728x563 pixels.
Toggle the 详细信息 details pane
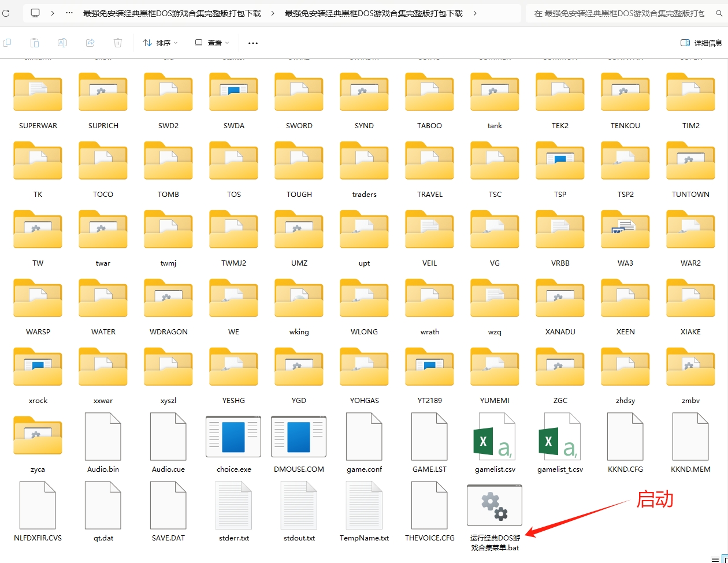[701, 43]
